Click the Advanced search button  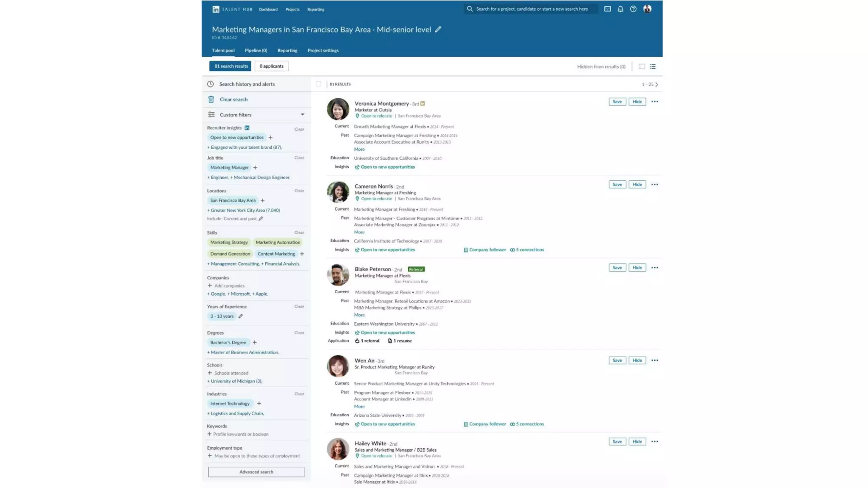point(256,472)
